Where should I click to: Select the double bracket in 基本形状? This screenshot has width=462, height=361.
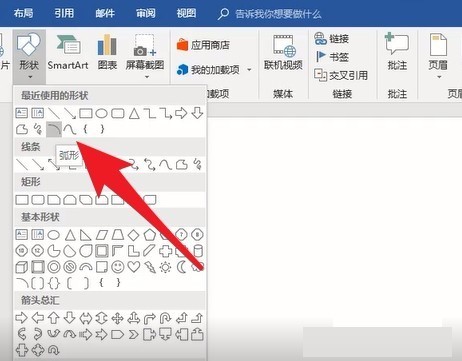click(38, 283)
